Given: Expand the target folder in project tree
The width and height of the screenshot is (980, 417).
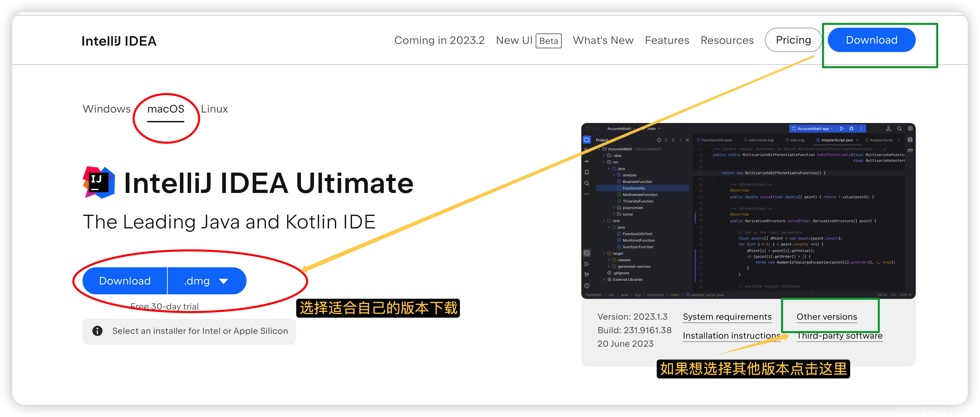Looking at the screenshot, I should 604,253.
